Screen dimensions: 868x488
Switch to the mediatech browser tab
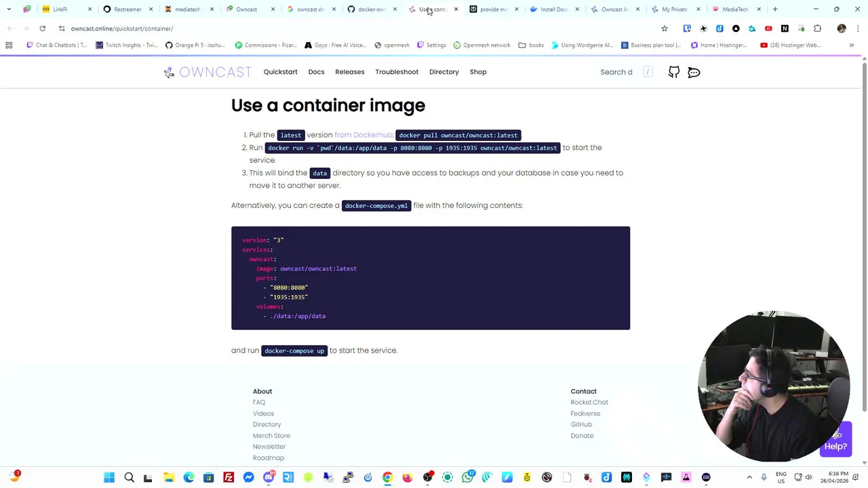187,9
